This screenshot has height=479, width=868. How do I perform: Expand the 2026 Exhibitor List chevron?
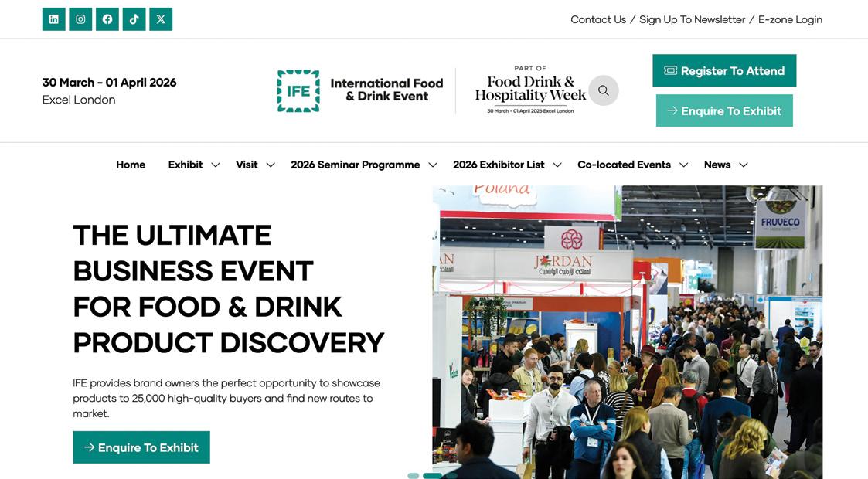click(557, 165)
